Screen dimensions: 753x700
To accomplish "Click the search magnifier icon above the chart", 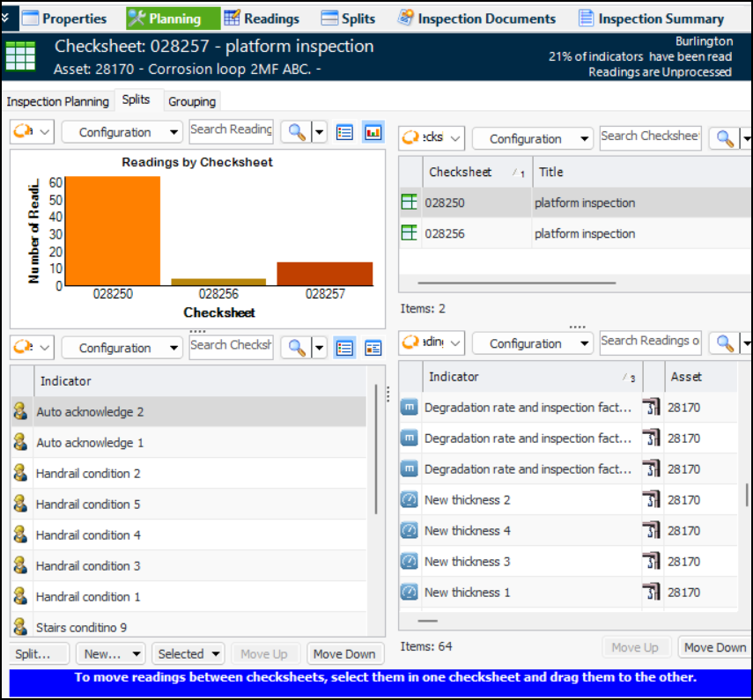I will pos(297,132).
